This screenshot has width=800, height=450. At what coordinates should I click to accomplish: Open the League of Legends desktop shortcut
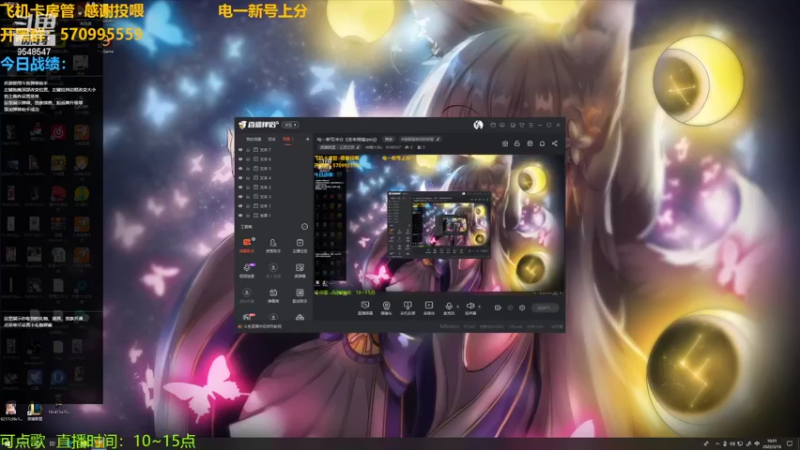click(35, 411)
